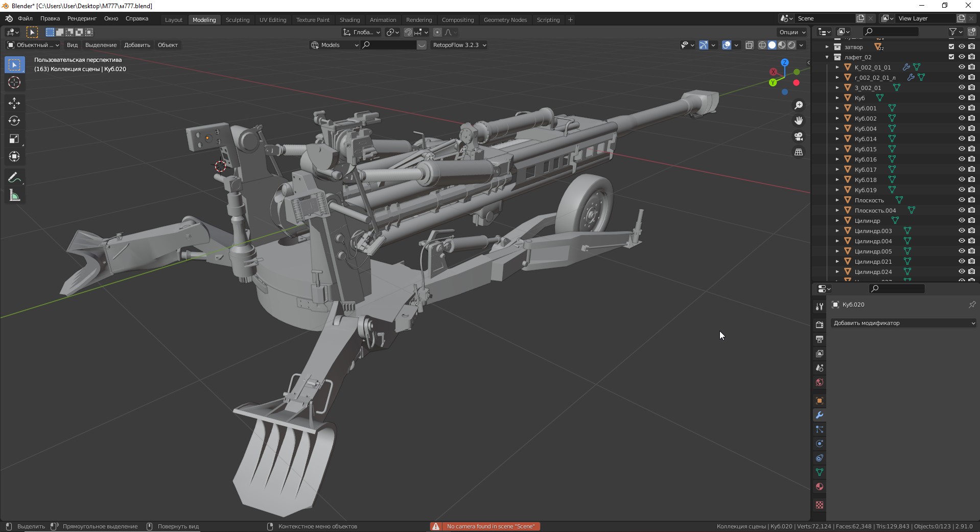Screen dimensions: 980x532
Task: Hide Куб.014 object in outliner
Action: point(961,138)
